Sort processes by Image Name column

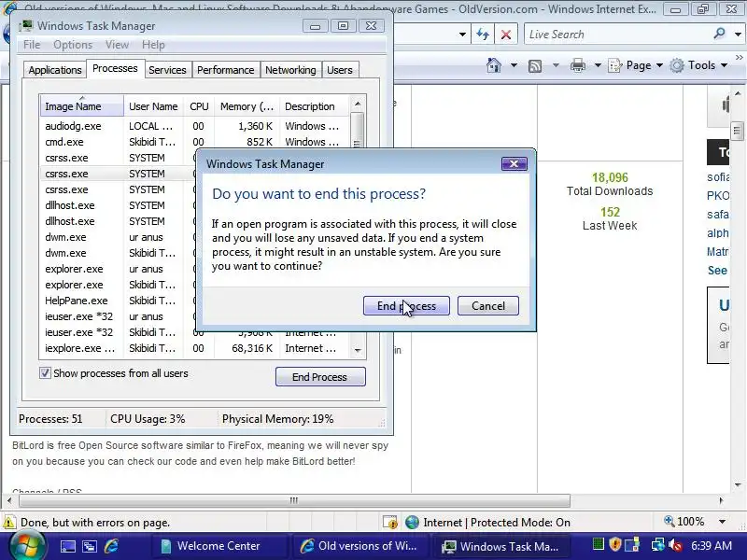(82, 106)
